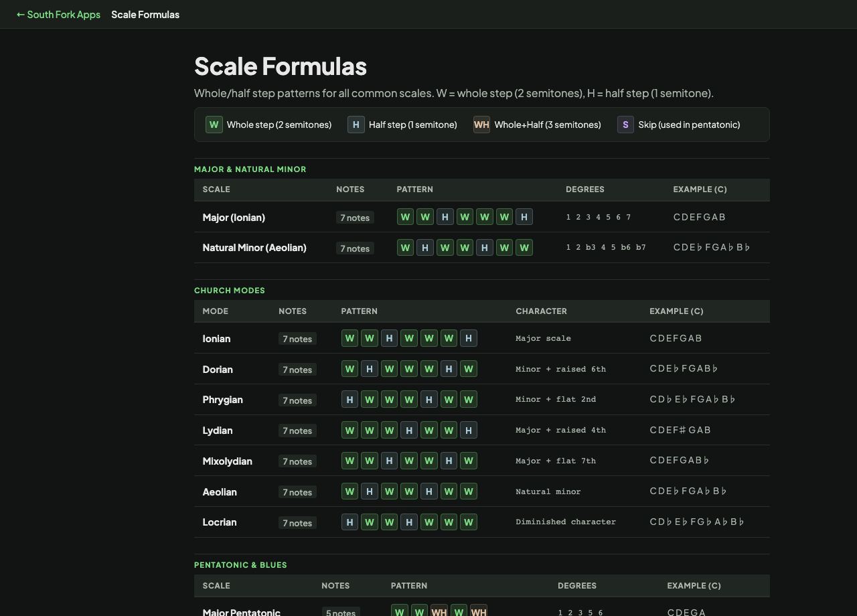Click the first W step in Major (Ionian) pattern
Viewport: 857px width, 616px height.
405,217
